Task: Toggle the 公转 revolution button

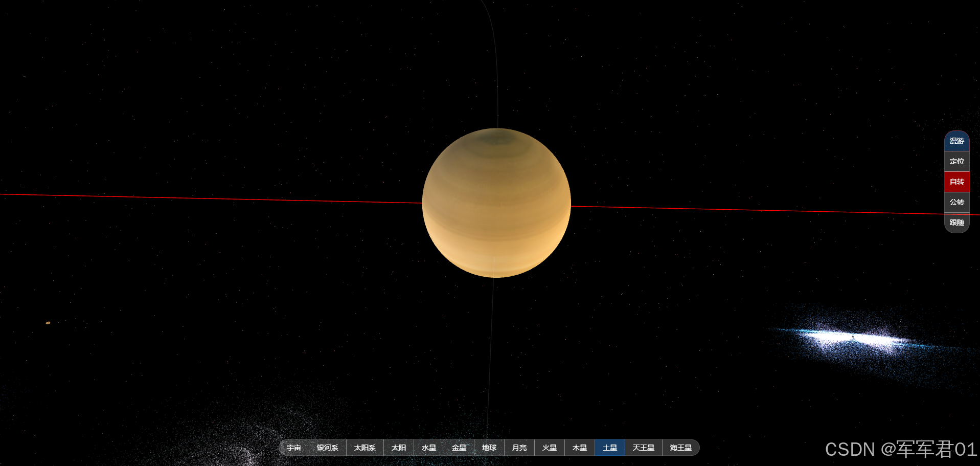Action: [x=957, y=202]
